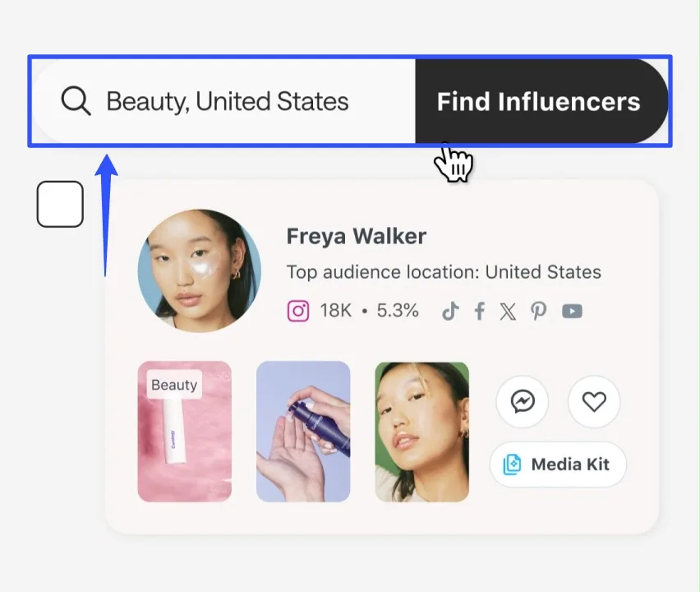Favorite Freya Walker with the heart icon
Viewport: 700px width, 592px height.
pos(593,401)
